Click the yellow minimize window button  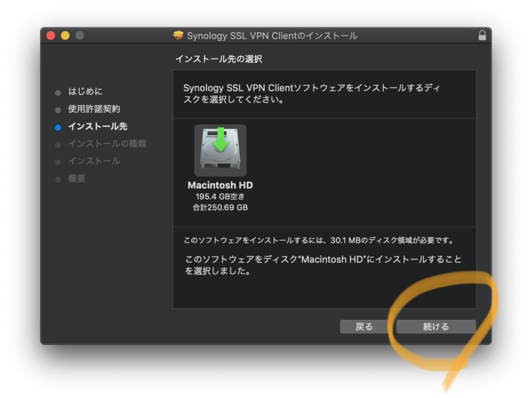(65, 36)
